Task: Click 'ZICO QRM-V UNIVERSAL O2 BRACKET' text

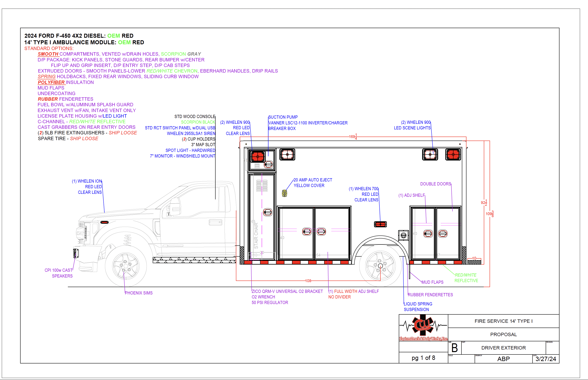Action: 287,291
